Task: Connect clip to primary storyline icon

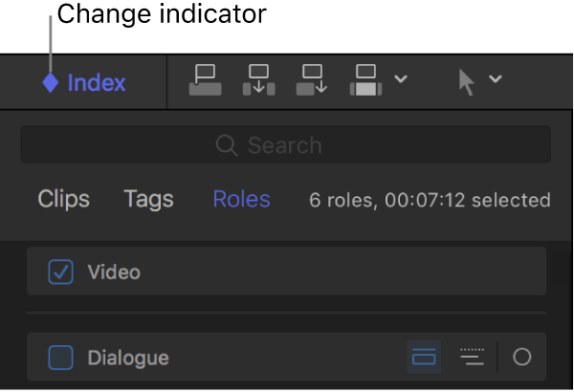Action: click(x=206, y=81)
